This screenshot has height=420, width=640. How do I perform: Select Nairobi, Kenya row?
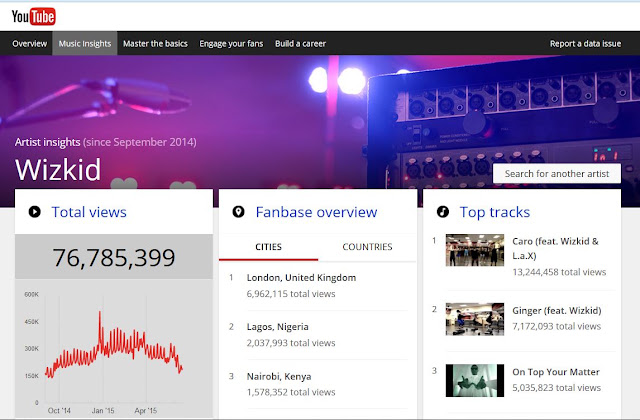[x=318, y=384]
